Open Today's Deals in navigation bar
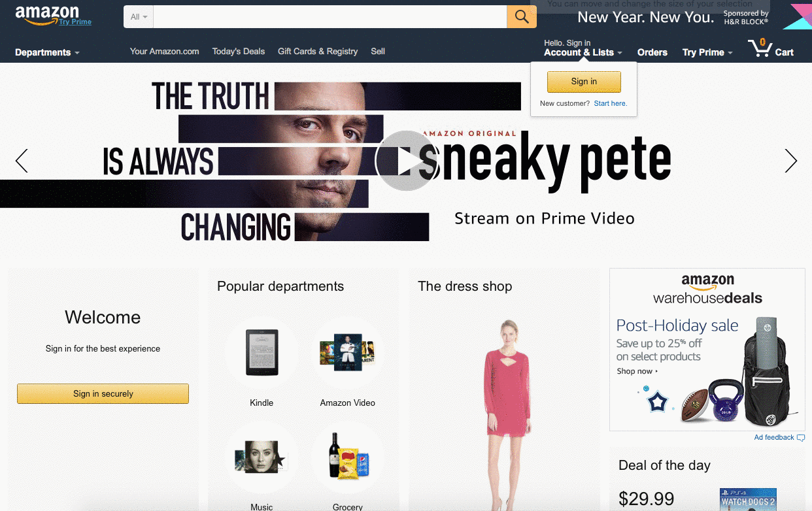 click(239, 51)
